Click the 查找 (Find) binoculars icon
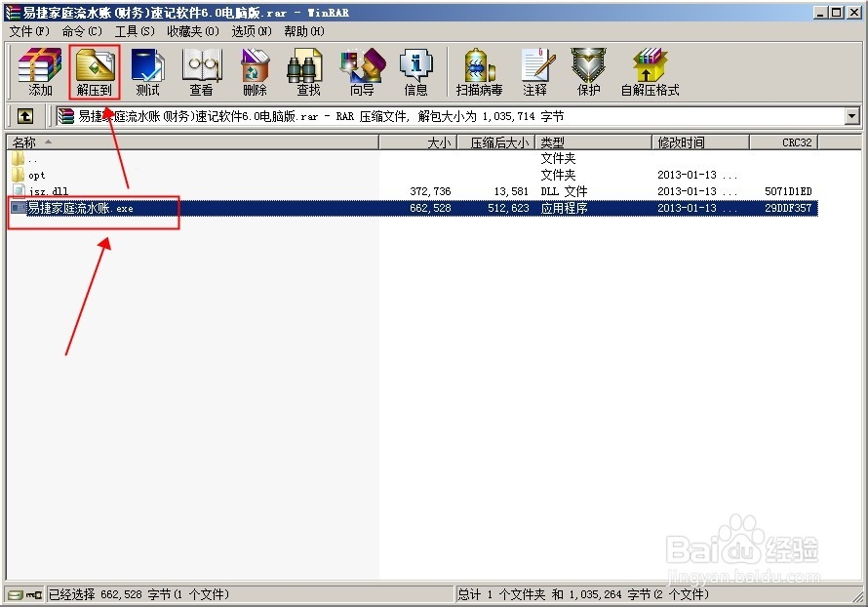The width and height of the screenshot is (868, 607). [x=308, y=72]
